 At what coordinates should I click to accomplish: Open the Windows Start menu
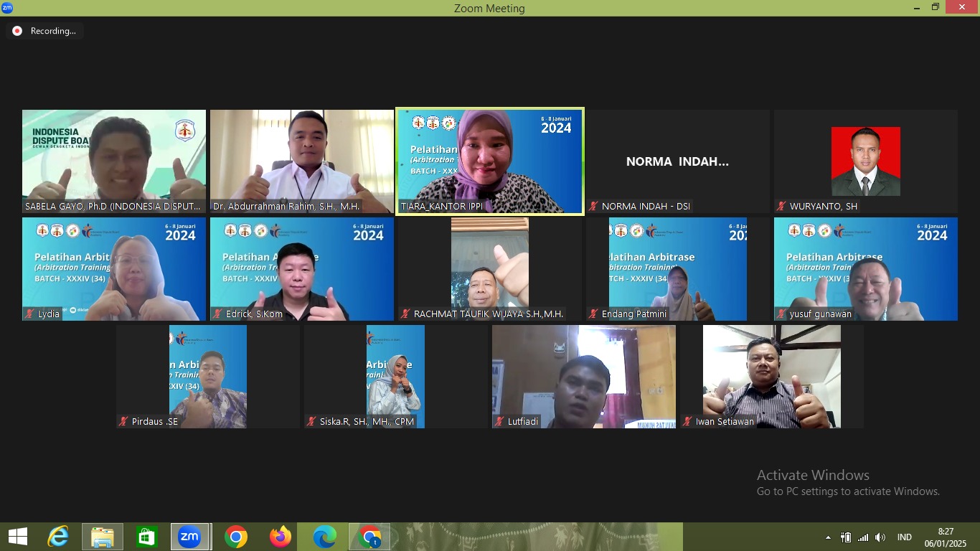click(17, 537)
